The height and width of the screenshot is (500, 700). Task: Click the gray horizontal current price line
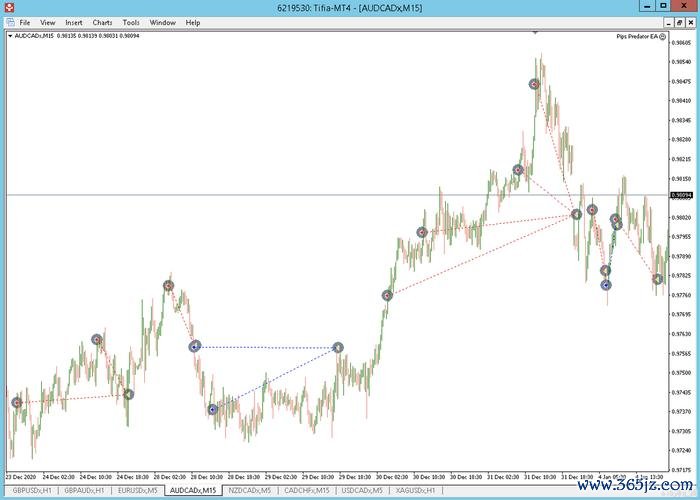coord(338,195)
